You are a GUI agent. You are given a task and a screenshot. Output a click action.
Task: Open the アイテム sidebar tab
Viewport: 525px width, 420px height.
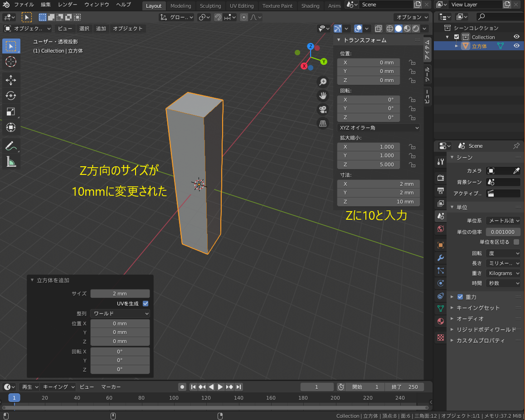click(427, 49)
